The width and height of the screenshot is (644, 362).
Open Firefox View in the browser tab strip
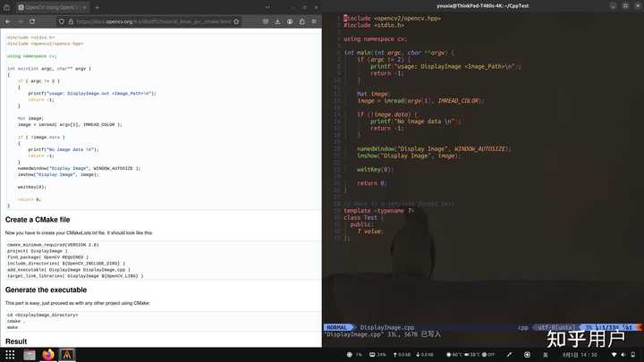[6, 7]
